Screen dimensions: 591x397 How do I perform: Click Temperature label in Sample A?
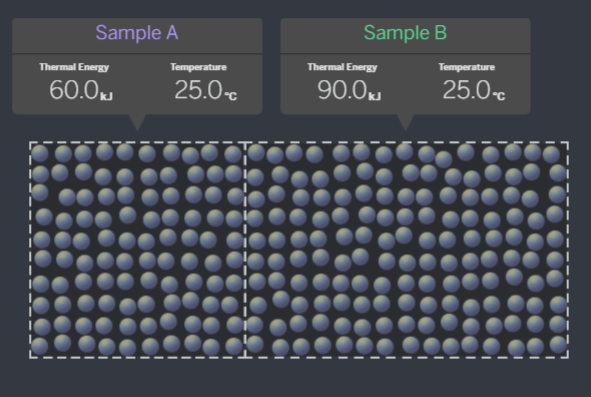[198, 67]
